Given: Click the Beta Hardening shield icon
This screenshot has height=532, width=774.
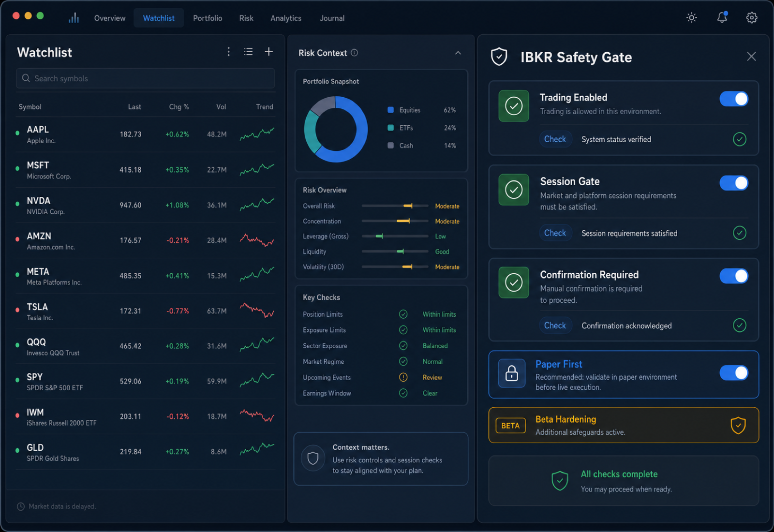Looking at the screenshot, I should pos(738,426).
